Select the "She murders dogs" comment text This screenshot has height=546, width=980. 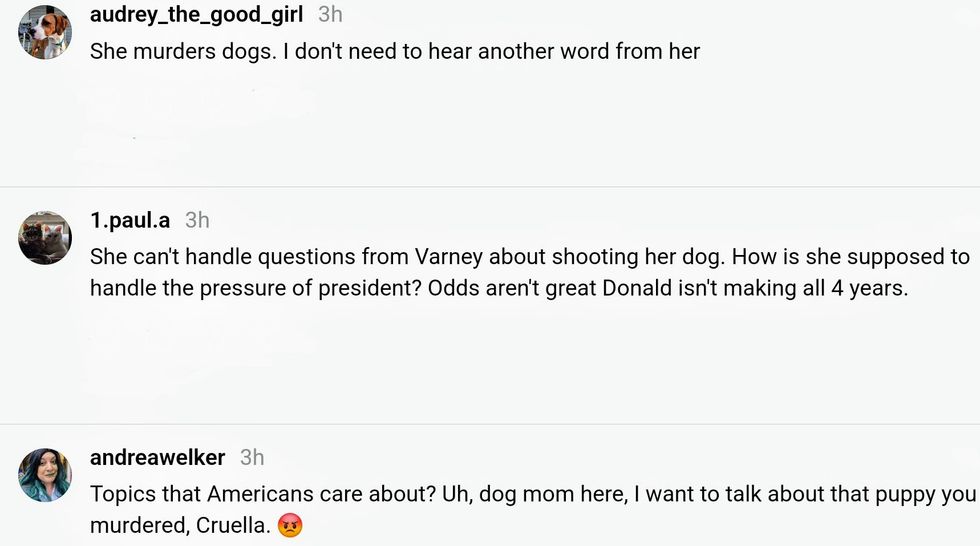click(x=394, y=51)
